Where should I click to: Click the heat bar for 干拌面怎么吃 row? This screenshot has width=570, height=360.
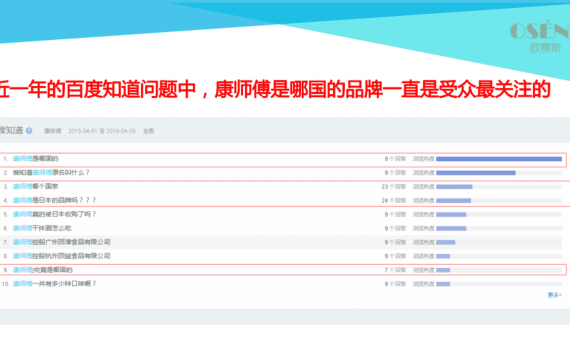(499, 228)
